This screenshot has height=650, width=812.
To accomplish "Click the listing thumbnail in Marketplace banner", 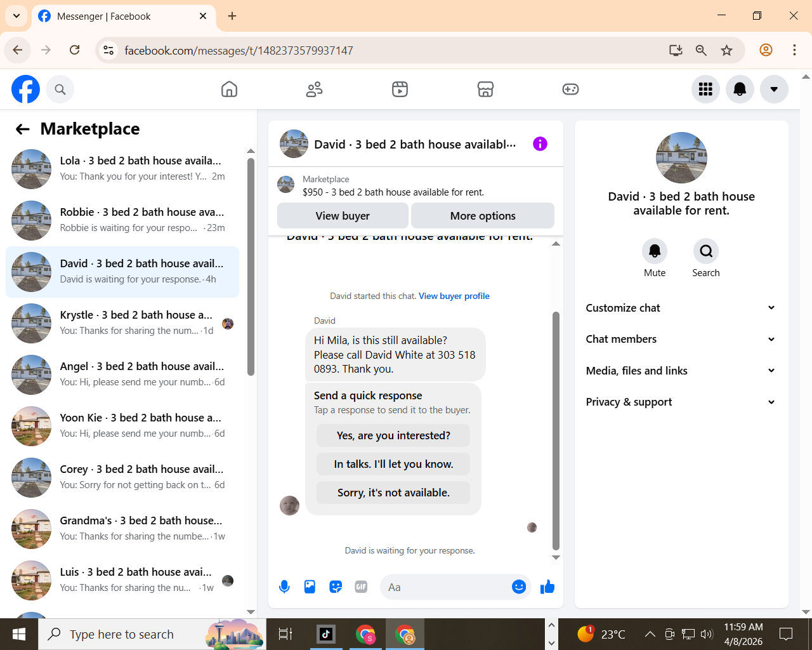I will 286,185.
